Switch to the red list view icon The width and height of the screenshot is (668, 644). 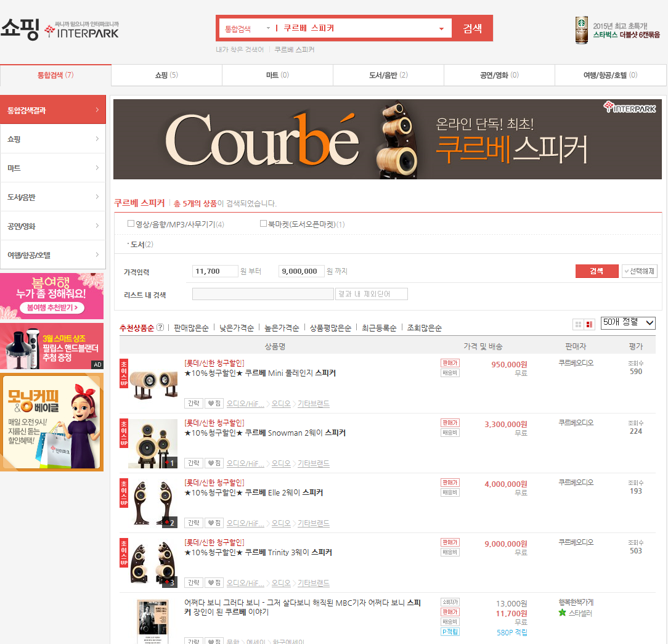point(590,325)
